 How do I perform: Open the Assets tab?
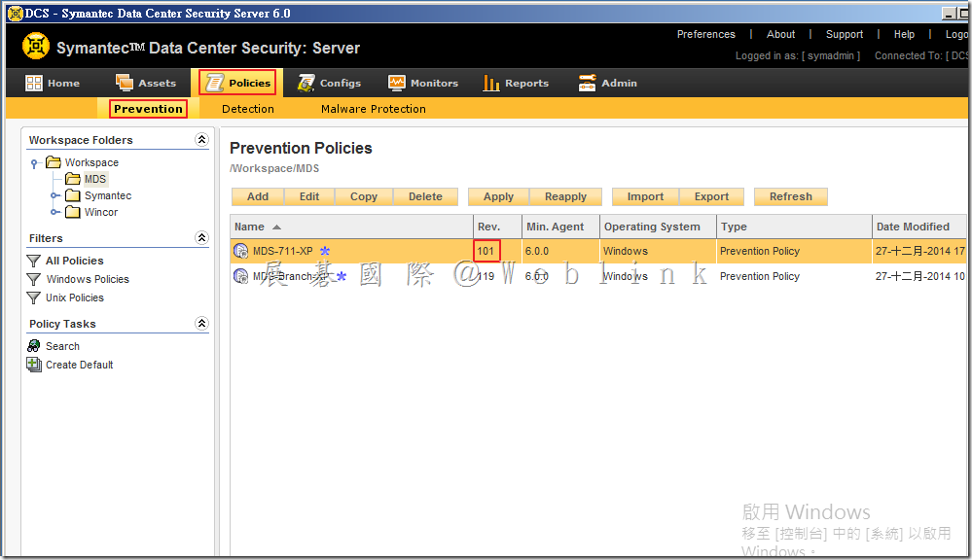pos(146,83)
